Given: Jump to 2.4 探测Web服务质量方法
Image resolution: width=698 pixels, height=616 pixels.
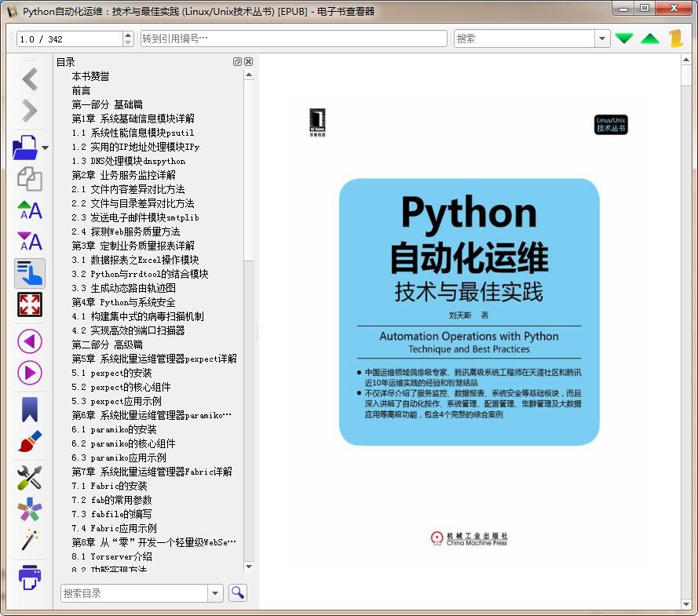Looking at the screenshot, I should (x=126, y=231).
